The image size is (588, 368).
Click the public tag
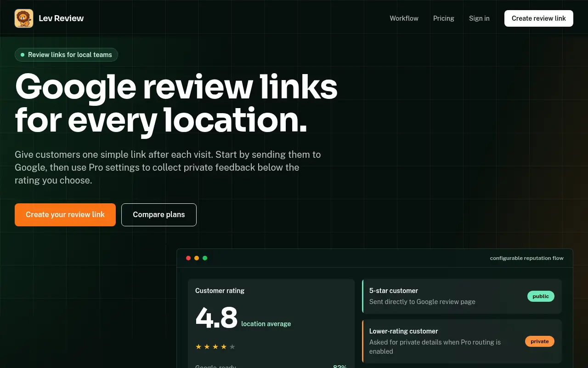coord(541,296)
